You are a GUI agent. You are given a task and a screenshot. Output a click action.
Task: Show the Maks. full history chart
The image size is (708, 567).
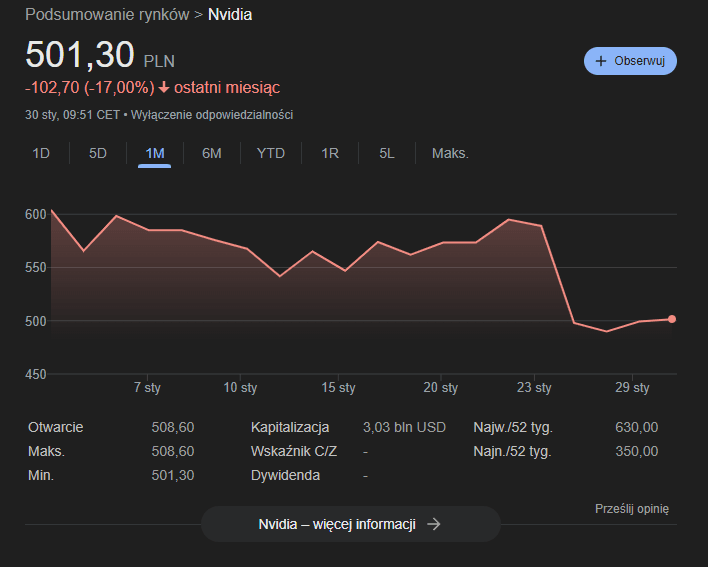pyautogui.click(x=450, y=153)
